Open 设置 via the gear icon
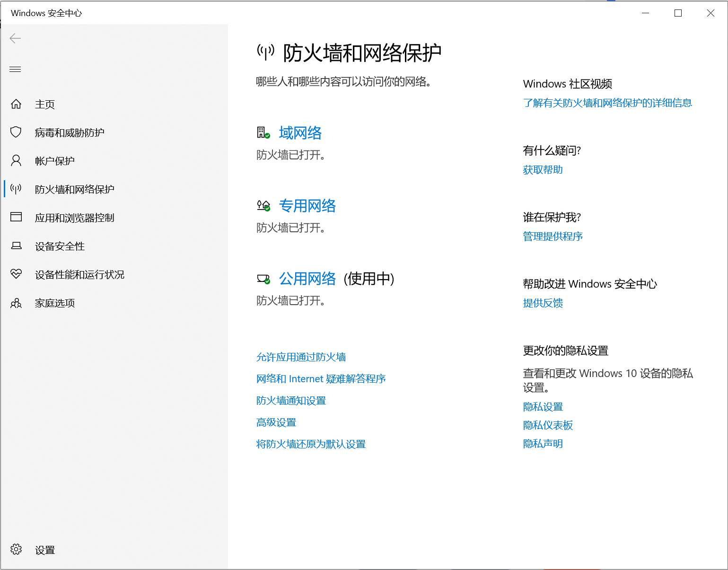Image resolution: width=728 pixels, height=570 pixels. pyautogui.click(x=16, y=549)
